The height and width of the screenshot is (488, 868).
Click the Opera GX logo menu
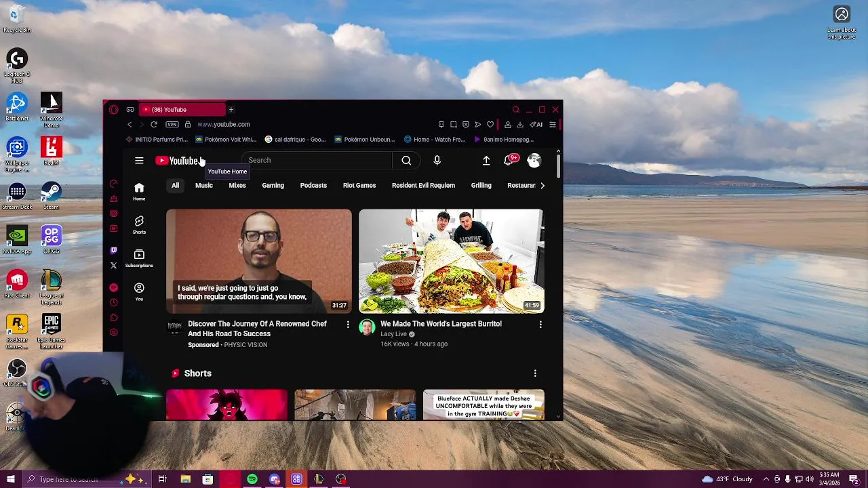[113, 109]
